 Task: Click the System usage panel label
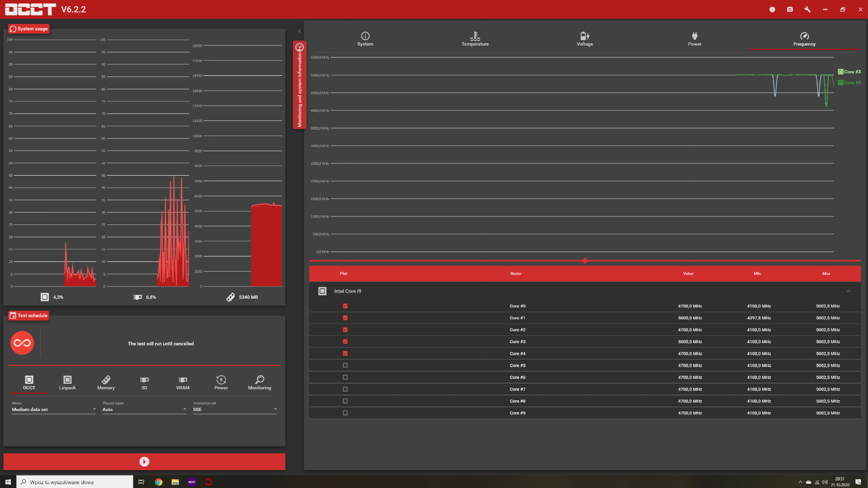coord(29,29)
